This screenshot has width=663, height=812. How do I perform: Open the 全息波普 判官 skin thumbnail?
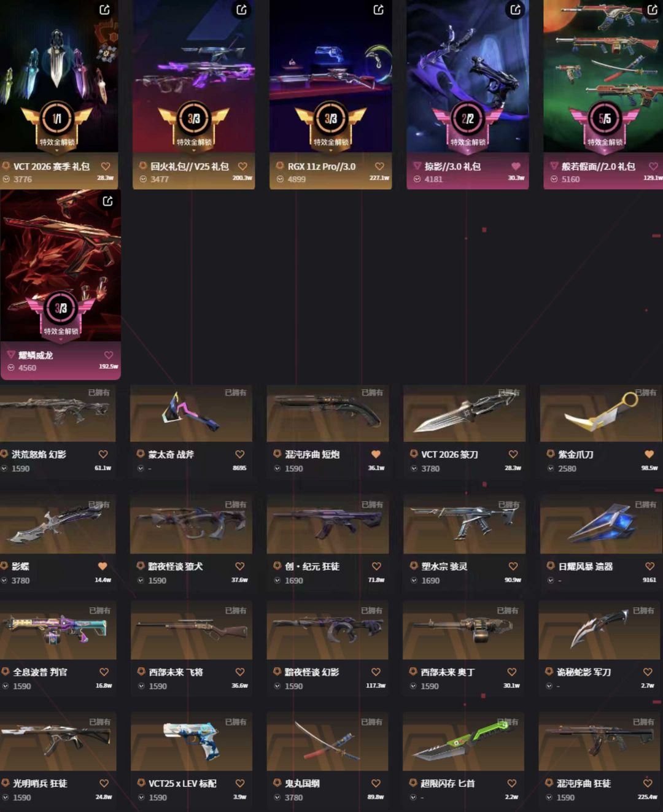coord(58,630)
